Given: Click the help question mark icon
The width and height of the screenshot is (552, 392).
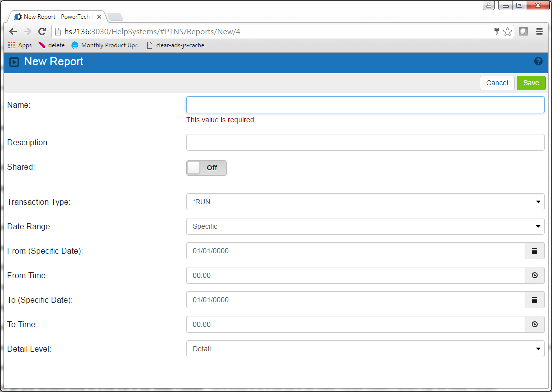Looking at the screenshot, I should [x=538, y=61].
